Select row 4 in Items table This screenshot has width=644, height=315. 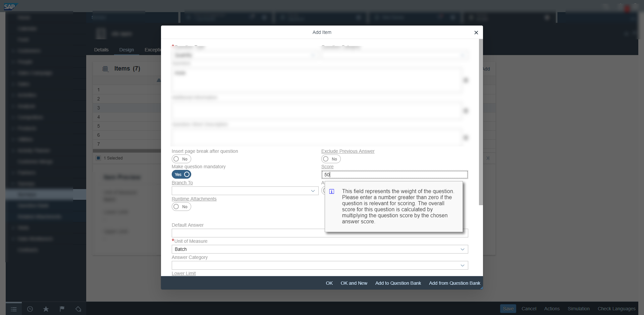point(127,117)
